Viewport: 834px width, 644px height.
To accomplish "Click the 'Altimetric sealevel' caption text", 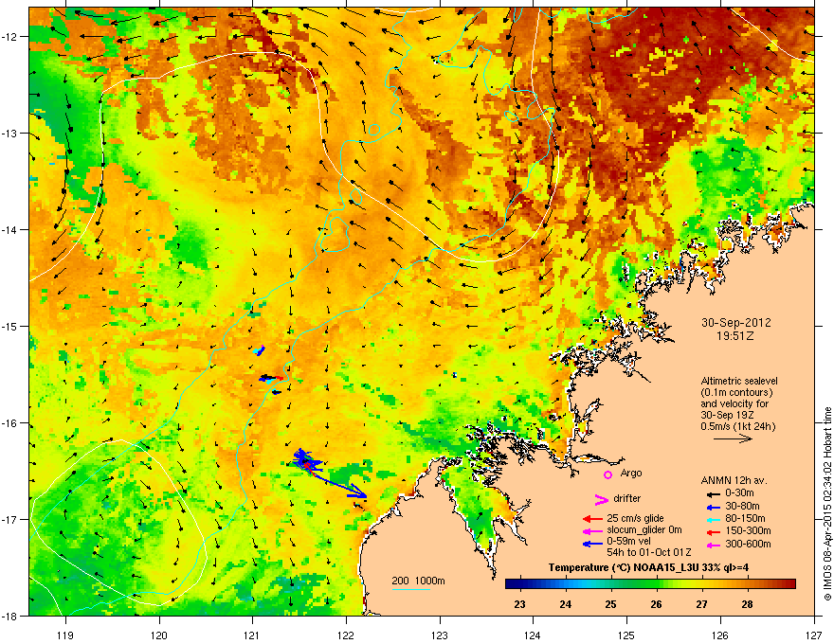I will pos(739,381).
